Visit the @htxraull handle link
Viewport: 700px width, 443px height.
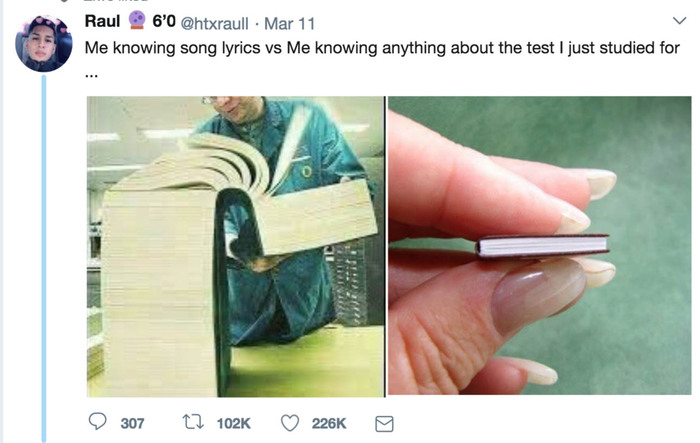[x=214, y=23]
